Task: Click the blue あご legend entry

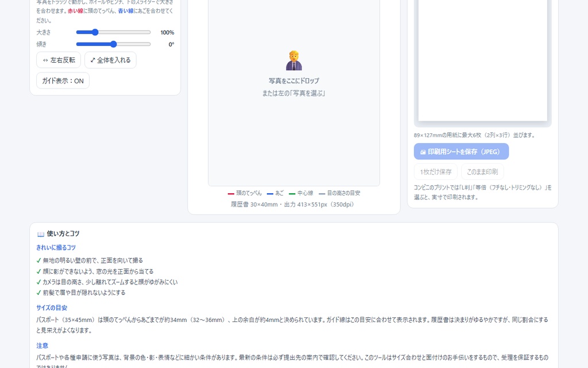Action: click(275, 193)
